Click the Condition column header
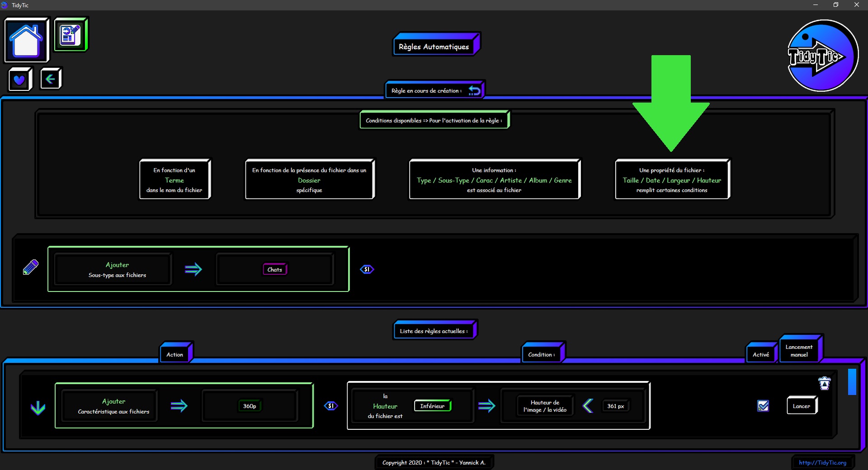This screenshot has height=470, width=868. tap(542, 354)
